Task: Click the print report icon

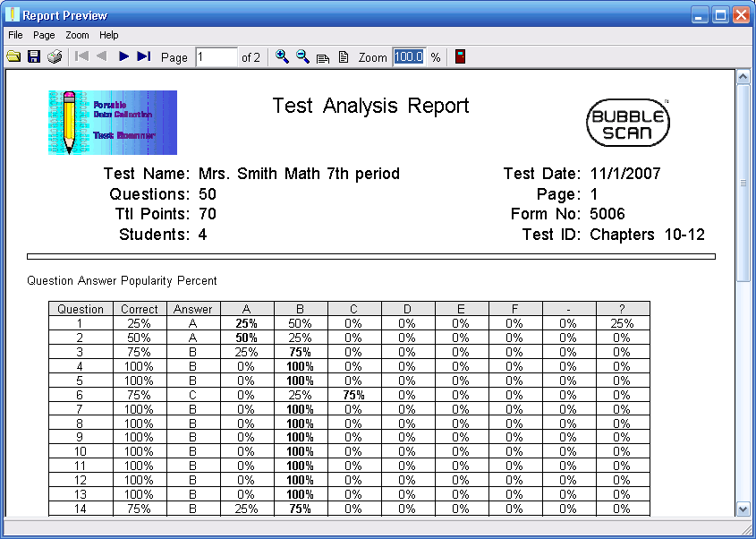Action: click(55, 57)
